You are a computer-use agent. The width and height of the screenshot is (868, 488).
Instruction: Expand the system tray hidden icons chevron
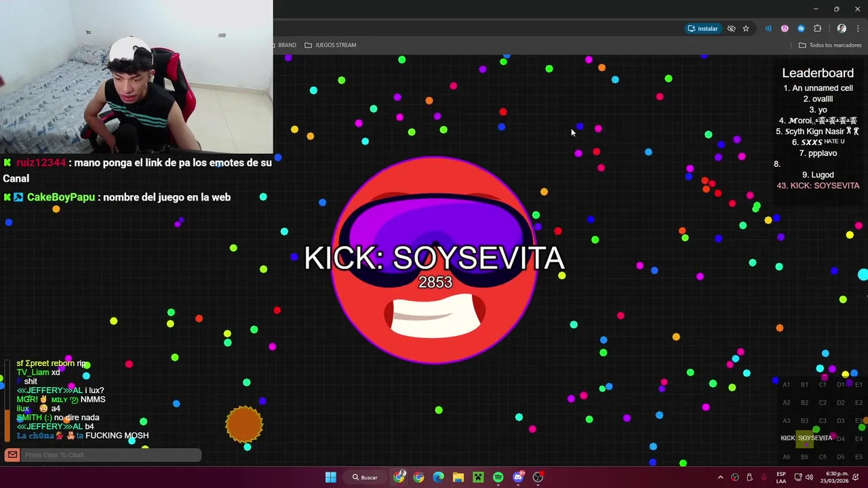coord(720,477)
